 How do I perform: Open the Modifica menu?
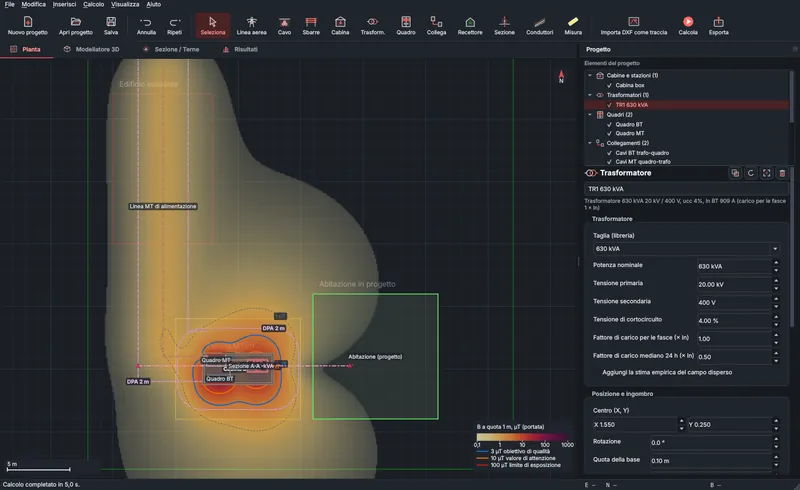(34, 4)
